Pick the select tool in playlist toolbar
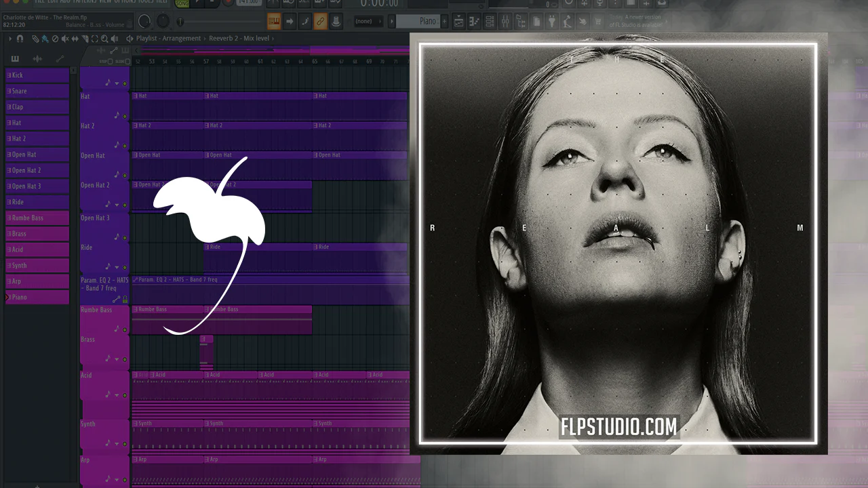 pyautogui.click(x=94, y=39)
